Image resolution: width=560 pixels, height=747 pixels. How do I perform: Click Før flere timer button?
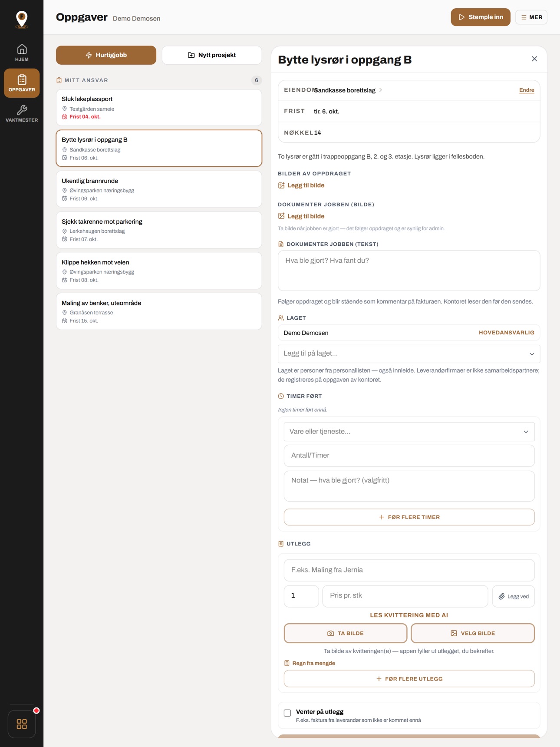pos(409,517)
